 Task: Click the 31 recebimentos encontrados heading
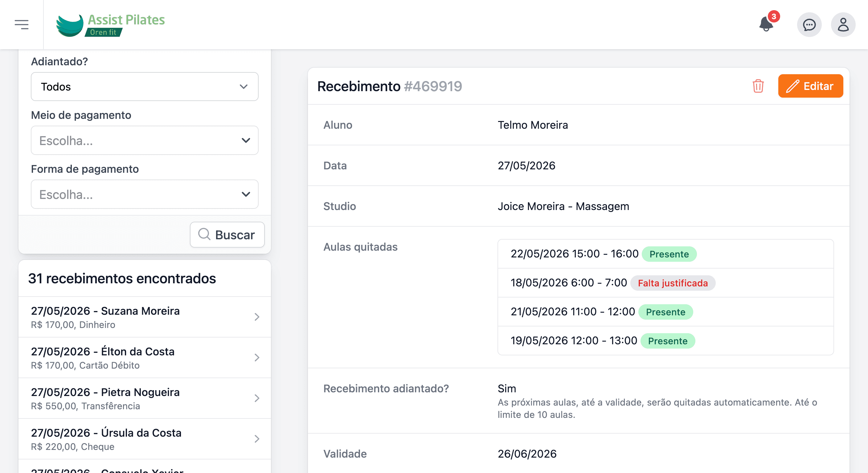point(122,278)
